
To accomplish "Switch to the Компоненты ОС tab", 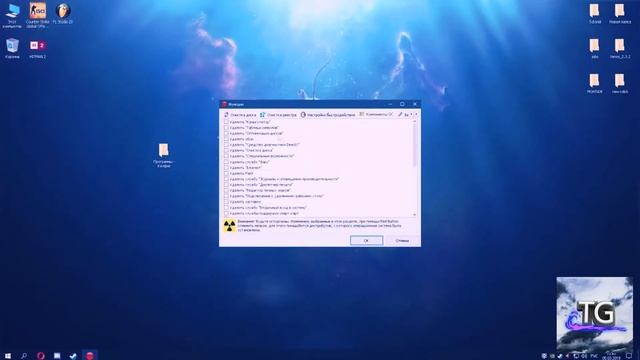I will (x=376, y=115).
